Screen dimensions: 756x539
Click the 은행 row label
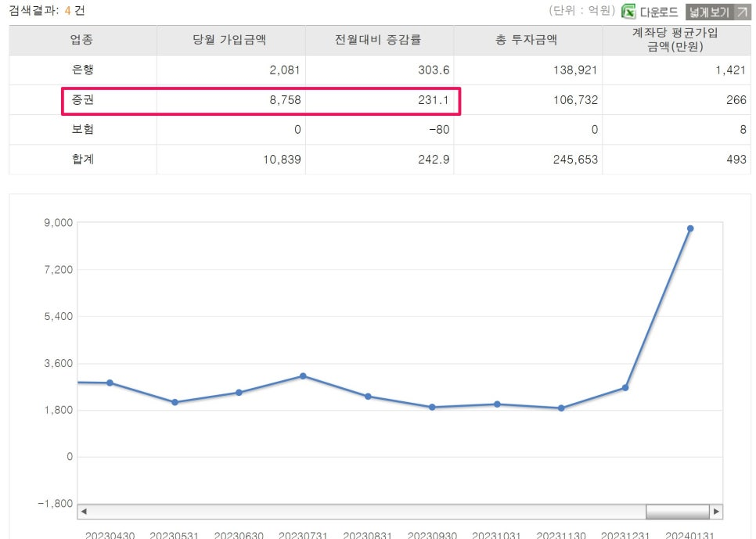point(83,70)
